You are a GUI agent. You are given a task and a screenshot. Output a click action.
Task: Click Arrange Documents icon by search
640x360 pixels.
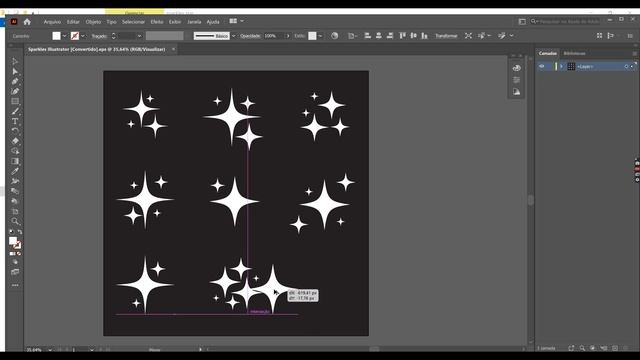[522, 22]
